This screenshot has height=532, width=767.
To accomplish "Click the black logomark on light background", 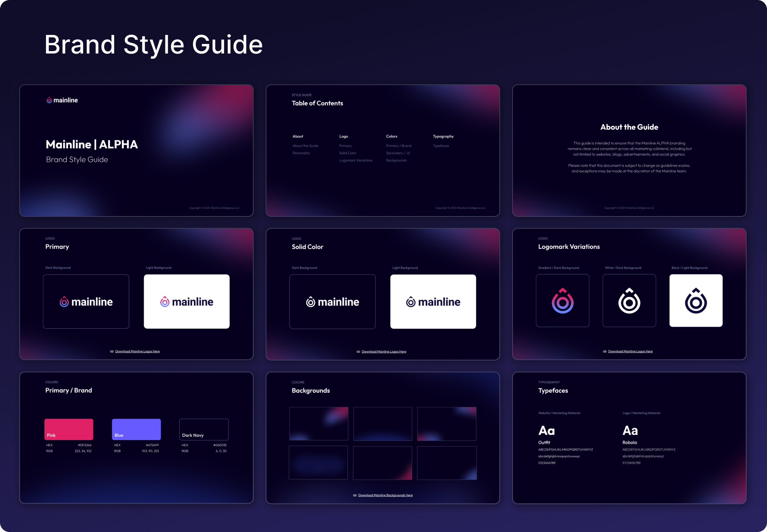I will pos(696,301).
